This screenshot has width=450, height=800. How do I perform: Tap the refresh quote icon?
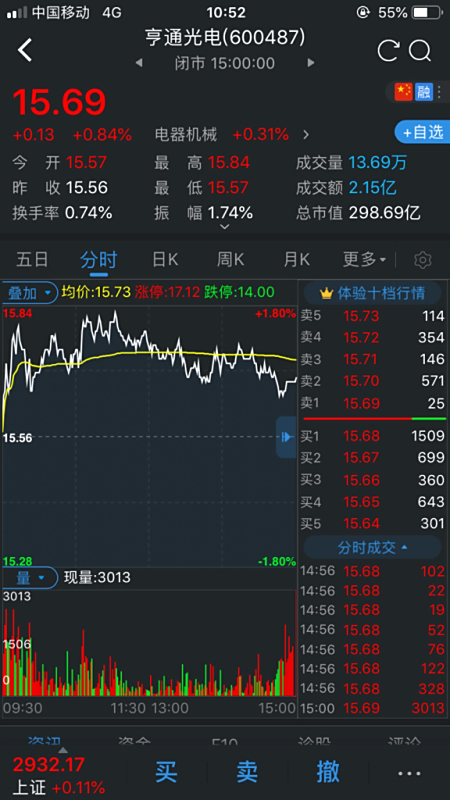[388, 51]
